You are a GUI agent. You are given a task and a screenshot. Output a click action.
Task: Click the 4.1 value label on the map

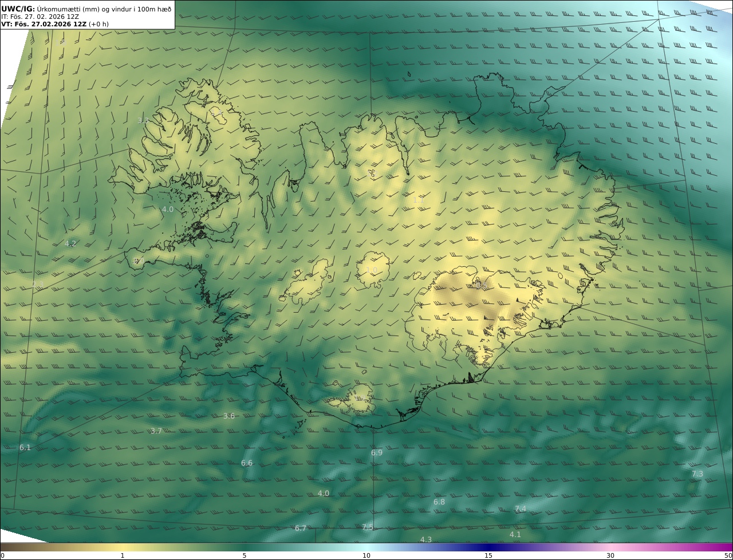tap(515, 534)
